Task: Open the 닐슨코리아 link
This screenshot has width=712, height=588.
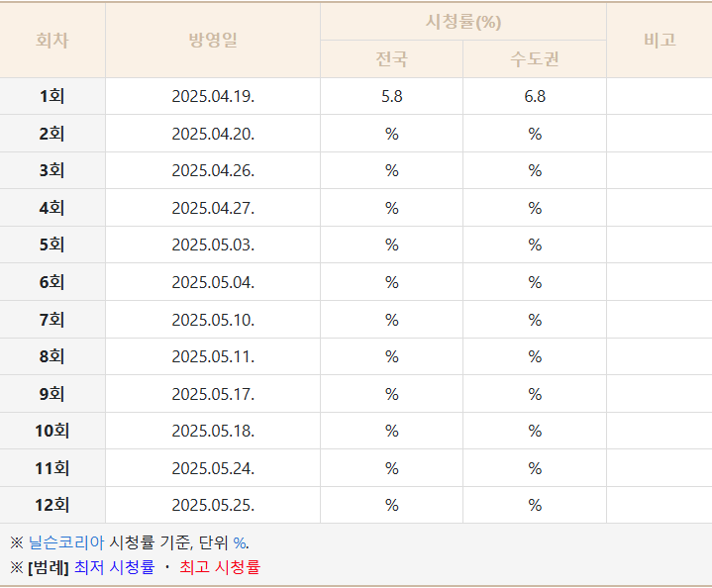Action: point(66,542)
